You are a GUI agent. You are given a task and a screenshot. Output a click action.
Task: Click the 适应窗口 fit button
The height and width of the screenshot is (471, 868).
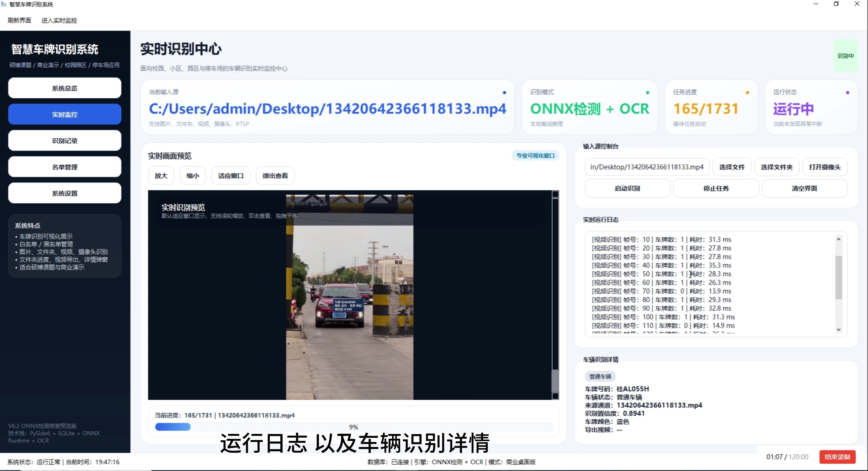pyautogui.click(x=231, y=175)
